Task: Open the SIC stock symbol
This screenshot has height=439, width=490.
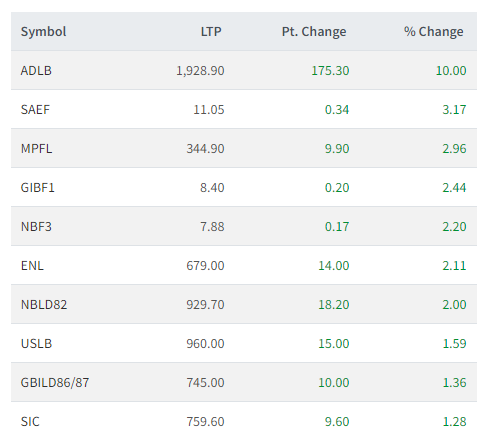Action: pos(30,422)
